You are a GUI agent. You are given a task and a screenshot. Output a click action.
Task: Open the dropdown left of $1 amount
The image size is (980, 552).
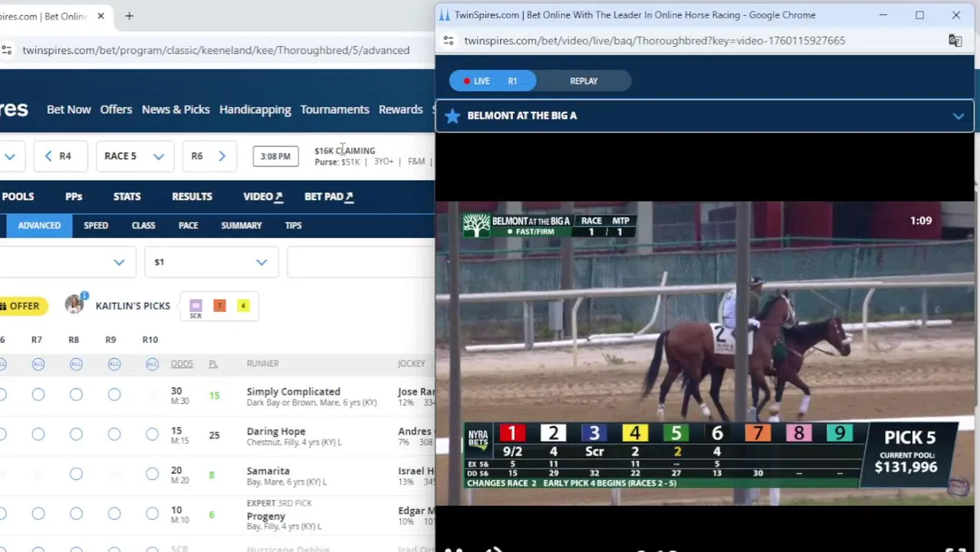67,262
